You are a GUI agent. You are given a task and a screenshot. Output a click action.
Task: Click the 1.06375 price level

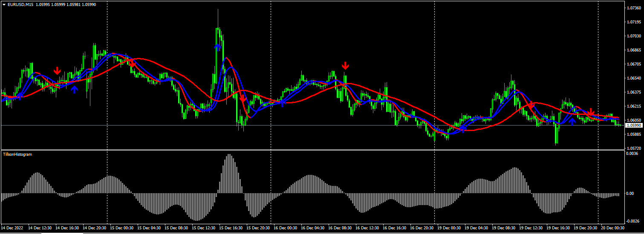tap(633, 92)
